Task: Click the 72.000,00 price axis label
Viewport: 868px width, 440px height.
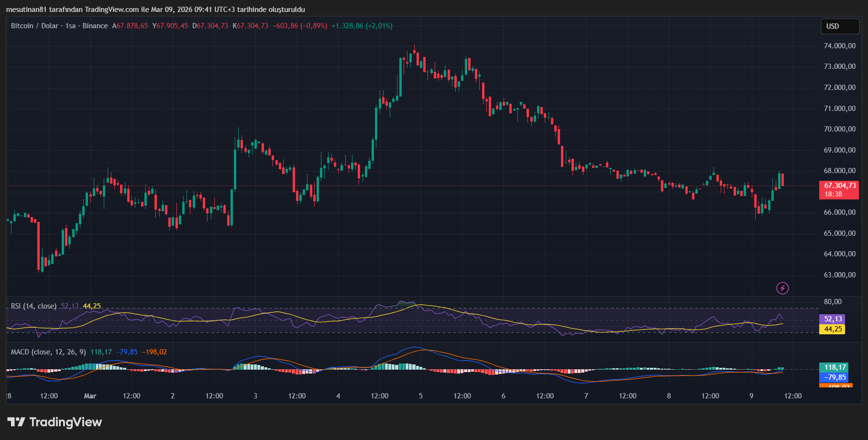Action: tap(840, 88)
